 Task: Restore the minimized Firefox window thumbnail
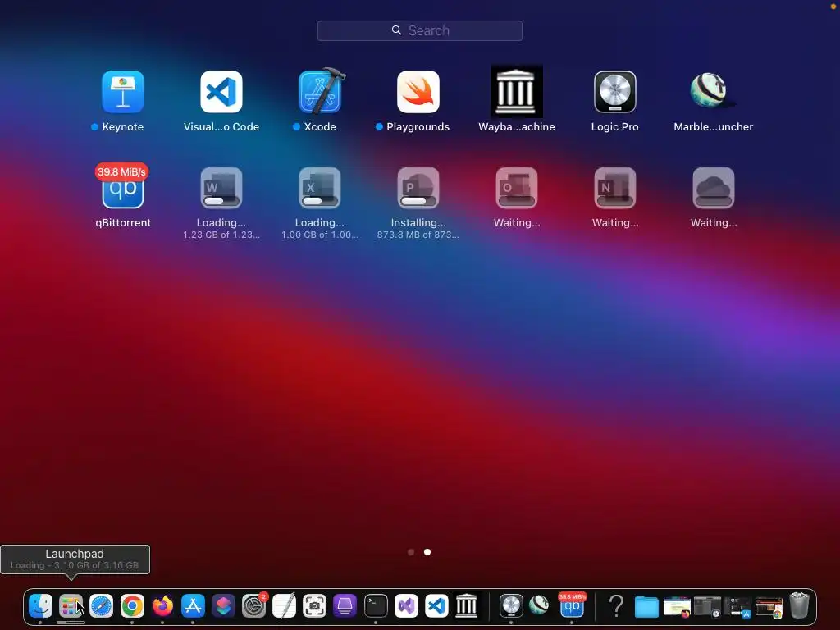(x=677, y=606)
